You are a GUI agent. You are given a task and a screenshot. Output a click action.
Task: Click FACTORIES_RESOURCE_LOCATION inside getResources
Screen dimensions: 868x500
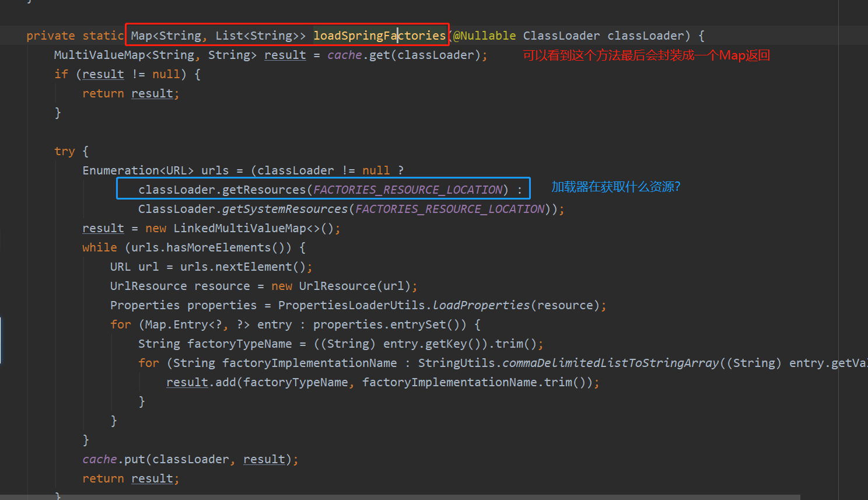[408, 190]
